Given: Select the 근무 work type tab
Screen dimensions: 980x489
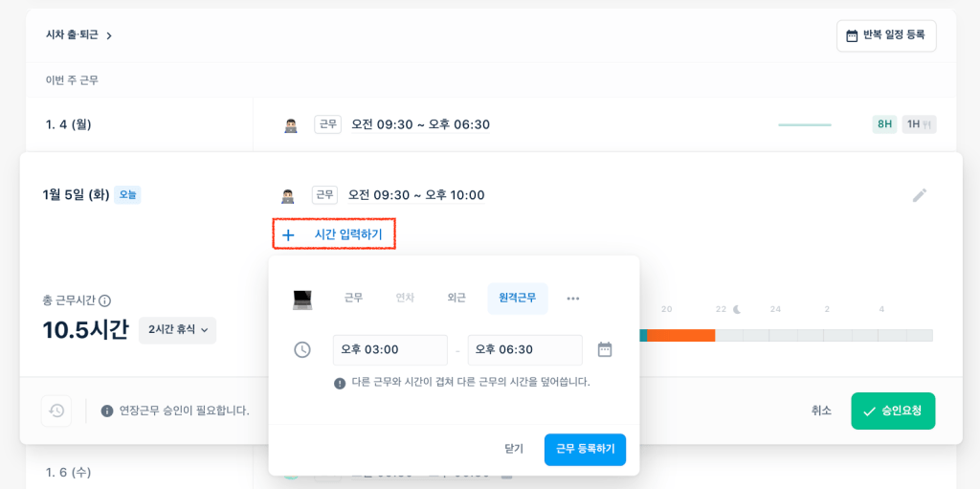Looking at the screenshot, I should tap(354, 299).
